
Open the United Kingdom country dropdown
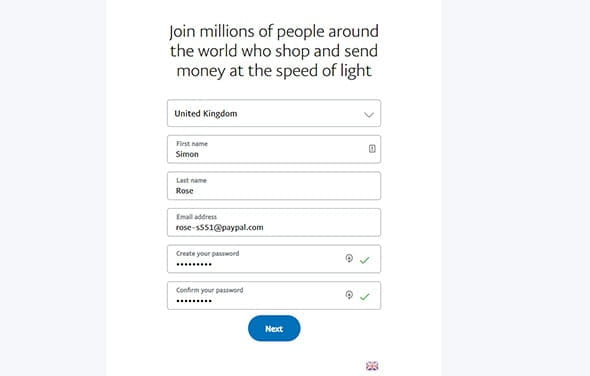click(x=274, y=113)
